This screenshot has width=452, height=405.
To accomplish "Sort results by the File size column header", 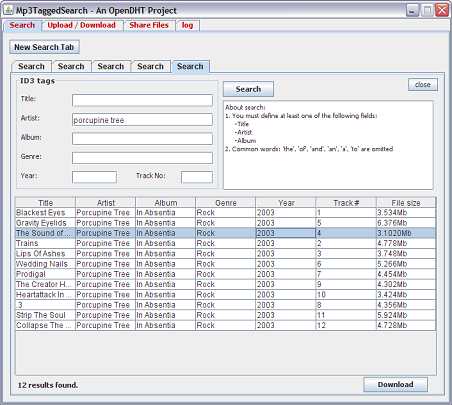I will click(x=406, y=203).
